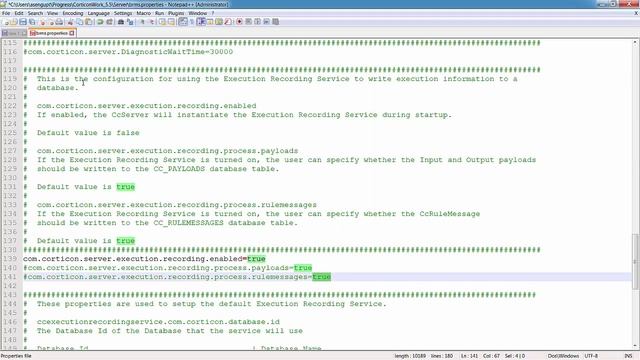Screen dimensions: 640x360
Task: Click line 146 database.id comment
Action: click(x=158, y=322)
